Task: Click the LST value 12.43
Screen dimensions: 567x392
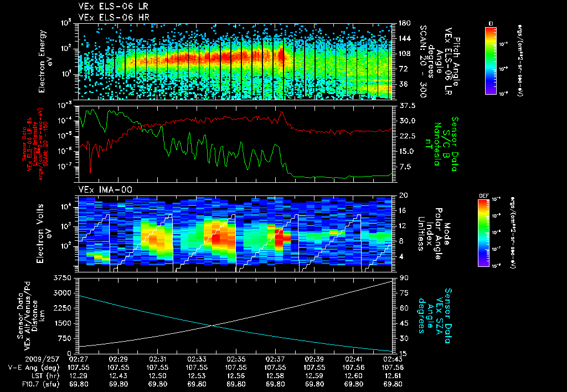Action: tap(118, 376)
